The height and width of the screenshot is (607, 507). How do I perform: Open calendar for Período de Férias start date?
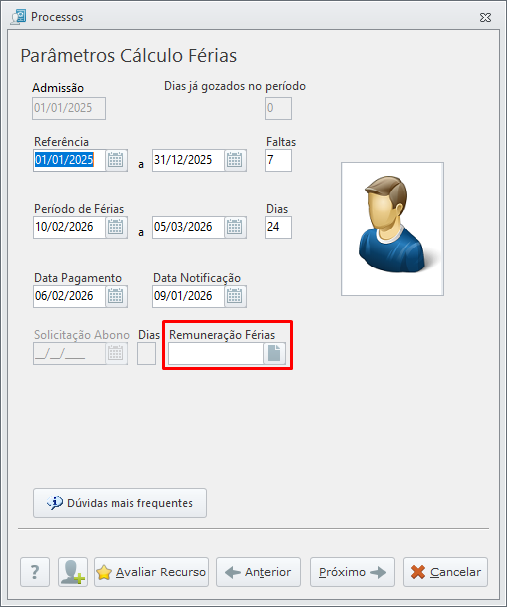tap(115, 227)
